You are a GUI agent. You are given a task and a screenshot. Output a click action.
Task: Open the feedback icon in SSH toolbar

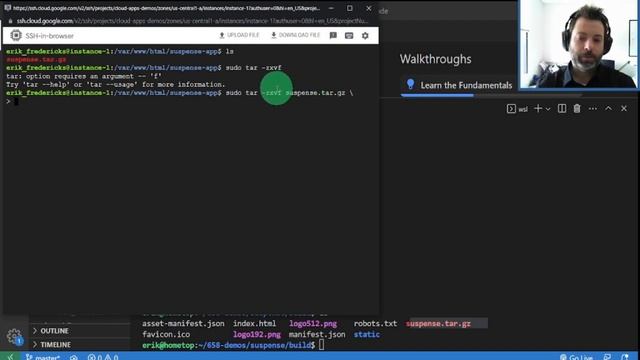333,36
